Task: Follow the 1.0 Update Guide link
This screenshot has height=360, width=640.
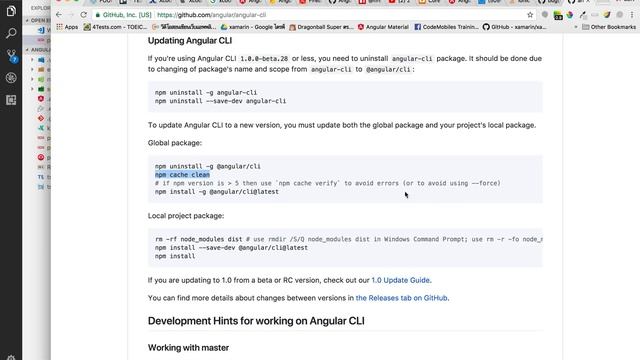Action: coord(400,280)
